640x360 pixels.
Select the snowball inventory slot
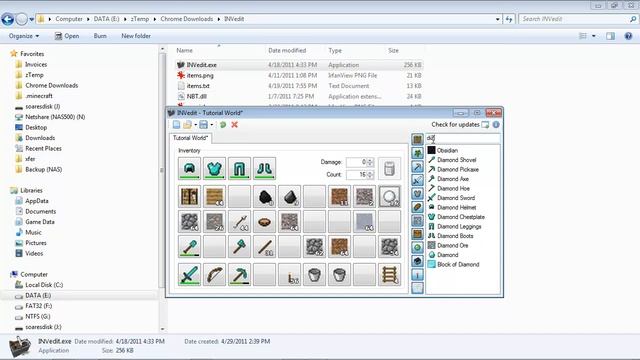(389, 197)
